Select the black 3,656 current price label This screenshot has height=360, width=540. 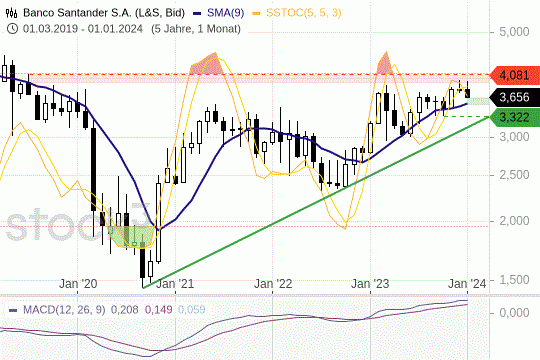[x=515, y=97]
